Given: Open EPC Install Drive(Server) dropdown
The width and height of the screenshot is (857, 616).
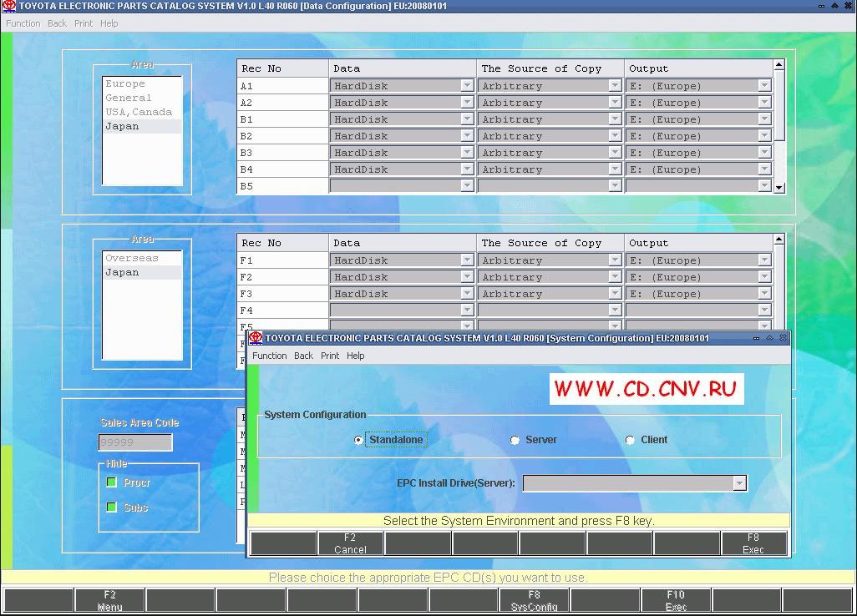Looking at the screenshot, I should (x=739, y=483).
